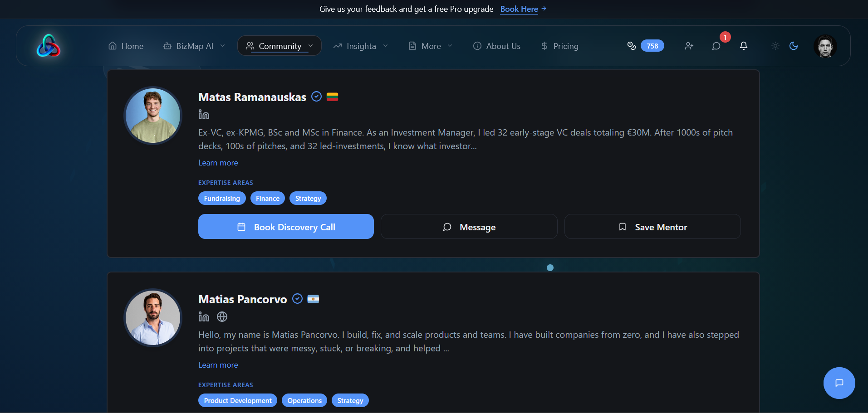Screen dimensions: 868x413
Task: Open Matias Pancorvo website globe icon
Action: (x=222, y=317)
